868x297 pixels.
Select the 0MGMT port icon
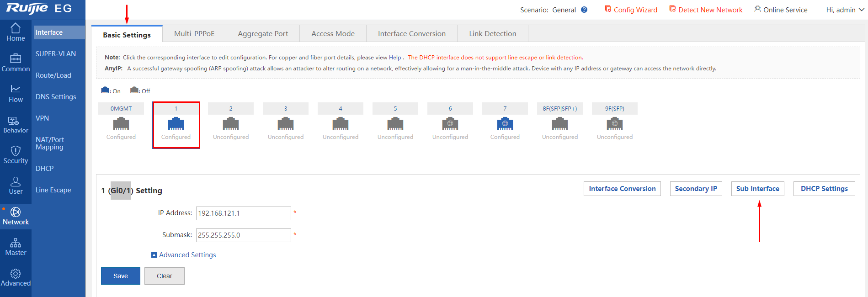pyautogui.click(x=121, y=123)
